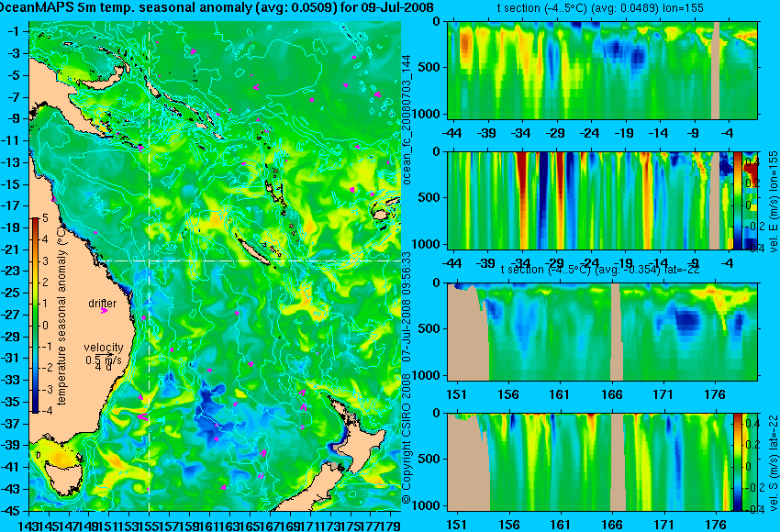
Task: Click the temperature seasonal anomaly color bar
Action: 36,316
